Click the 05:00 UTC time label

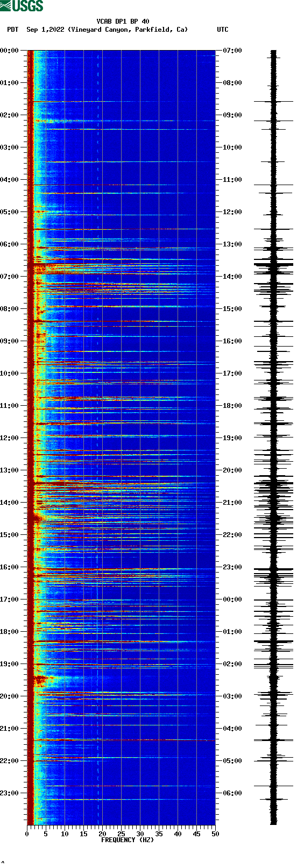click(232, 761)
